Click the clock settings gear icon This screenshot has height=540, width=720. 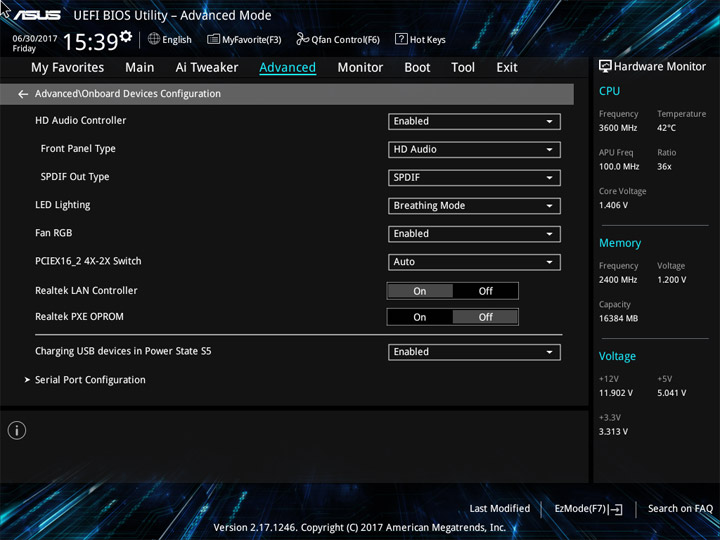pyautogui.click(x=126, y=36)
